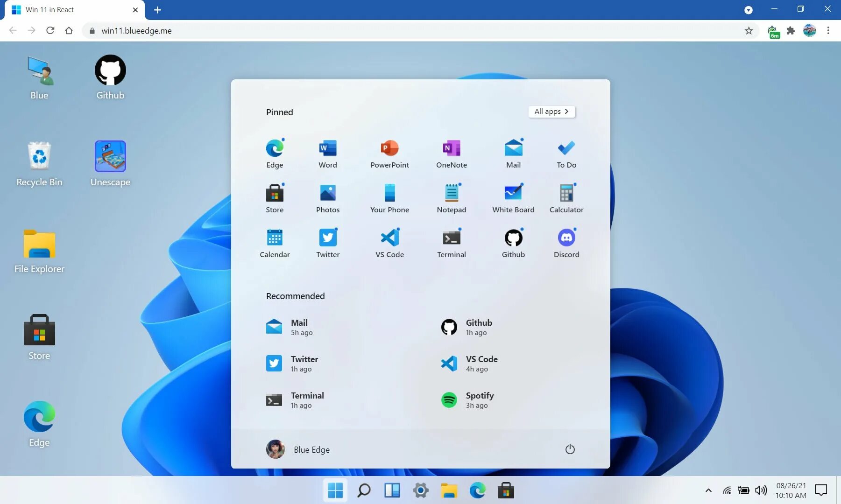The image size is (841, 504).
Task: Open the Calendar app
Action: point(275,244)
